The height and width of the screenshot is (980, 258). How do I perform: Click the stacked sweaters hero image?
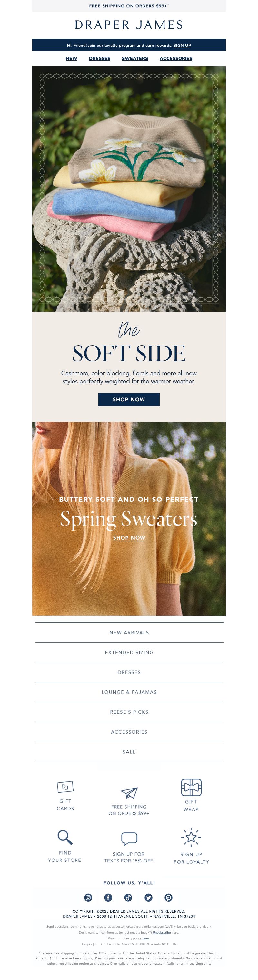click(x=129, y=189)
